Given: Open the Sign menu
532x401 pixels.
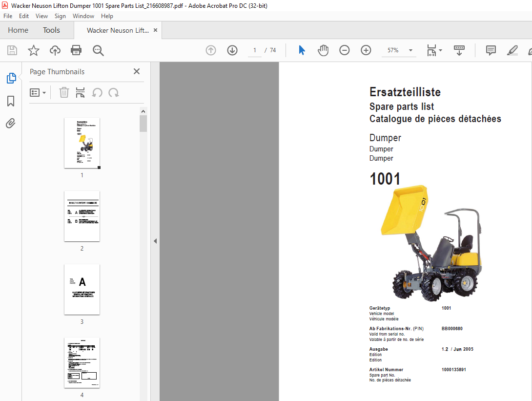Looking at the screenshot, I should (60, 16).
